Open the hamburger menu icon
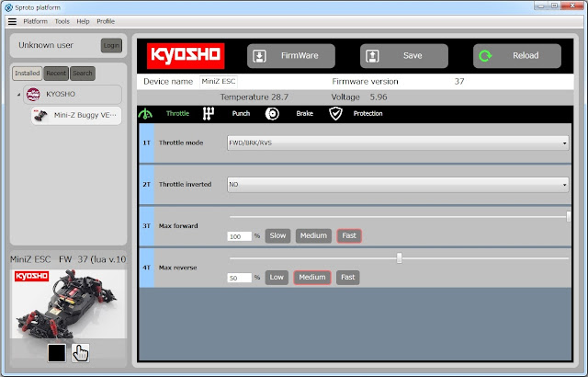588x377 pixels. pyautogui.click(x=12, y=21)
